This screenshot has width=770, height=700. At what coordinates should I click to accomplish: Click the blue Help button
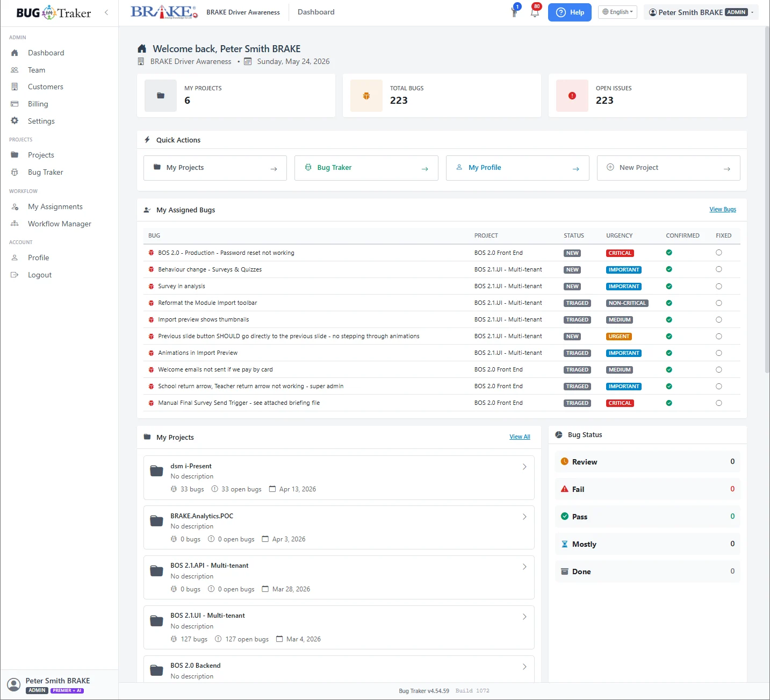click(x=570, y=12)
